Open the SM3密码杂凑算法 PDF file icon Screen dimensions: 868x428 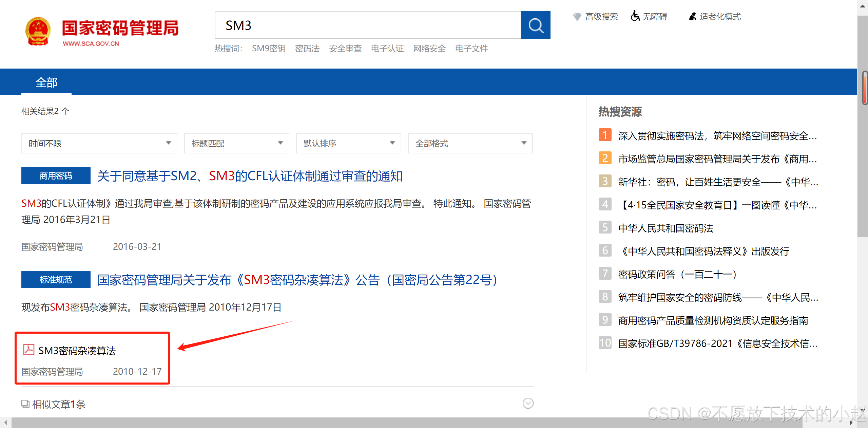pos(28,350)
